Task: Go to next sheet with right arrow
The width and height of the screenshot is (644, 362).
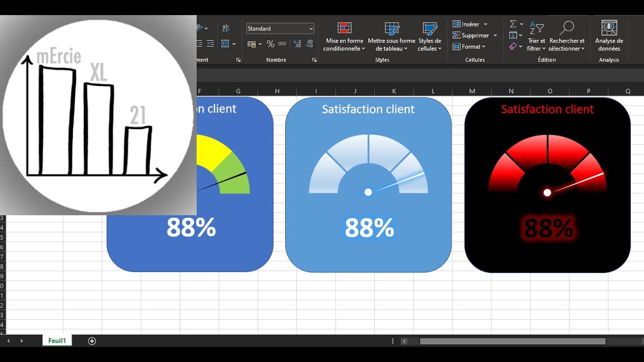Action: click(x=22, y=341)
